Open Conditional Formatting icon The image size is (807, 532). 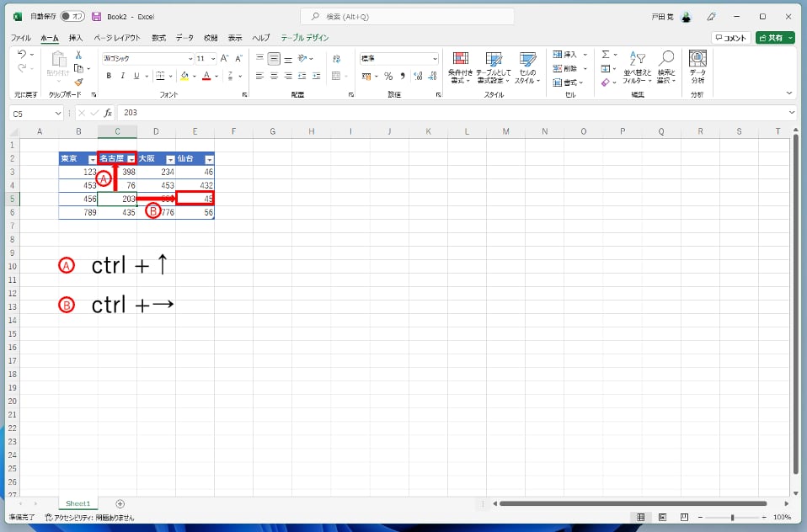pos(460,67)
